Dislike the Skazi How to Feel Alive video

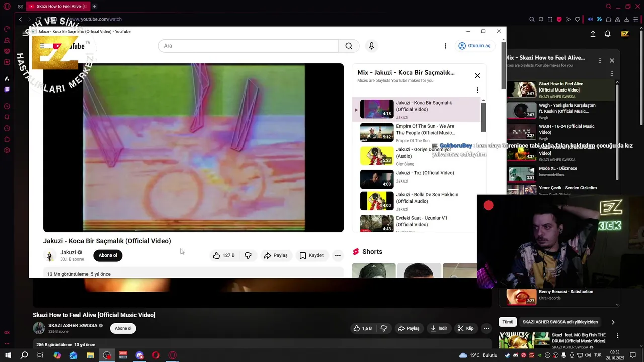tap(384, 328)
